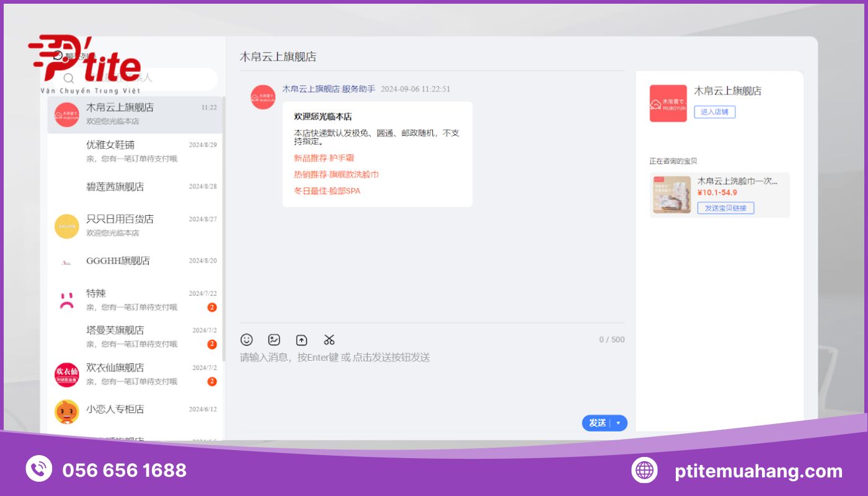
Task: Click the 进入店铺 enter shop button
Action: point(715,112)
